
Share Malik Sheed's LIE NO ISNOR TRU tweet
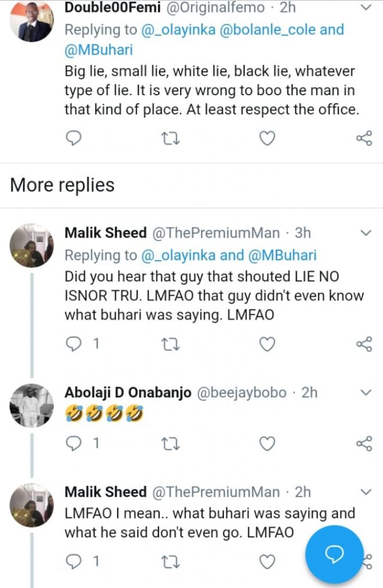click(x=365, y=343)
